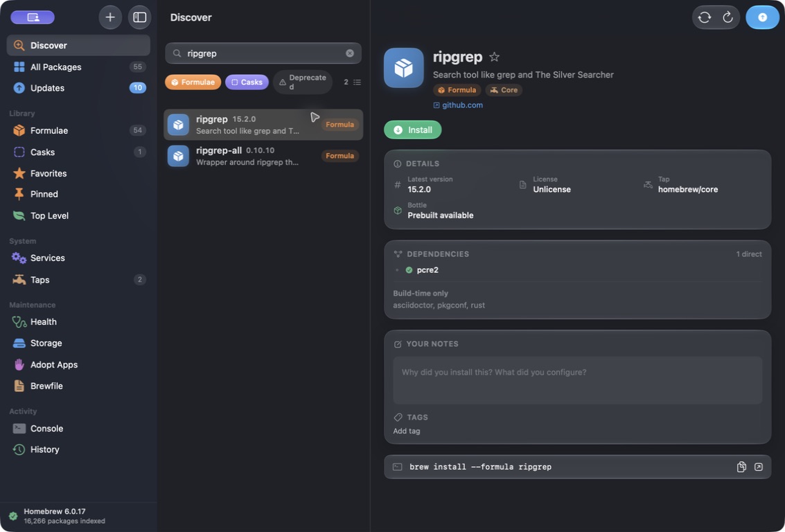The width and height of the screenshot is (785, 532).
Task: Click the 16,266 packages indexed text
Action: (x=64, y=521)
